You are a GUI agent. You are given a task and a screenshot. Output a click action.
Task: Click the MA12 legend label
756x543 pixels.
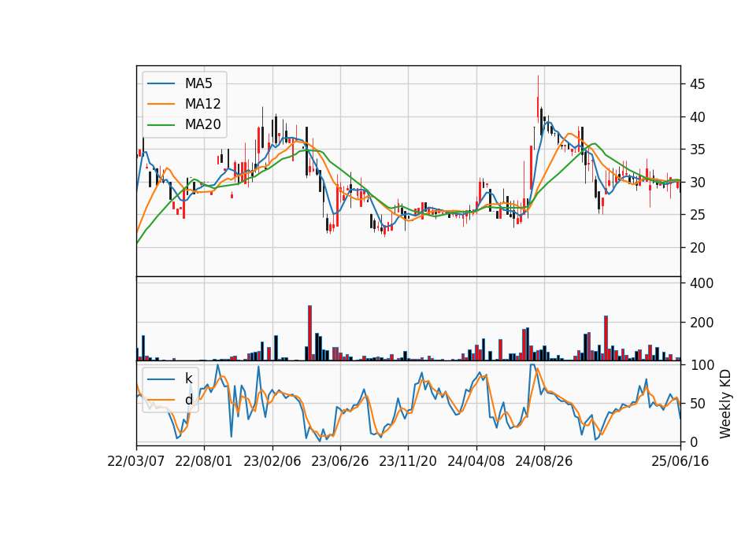click(202, 104)
